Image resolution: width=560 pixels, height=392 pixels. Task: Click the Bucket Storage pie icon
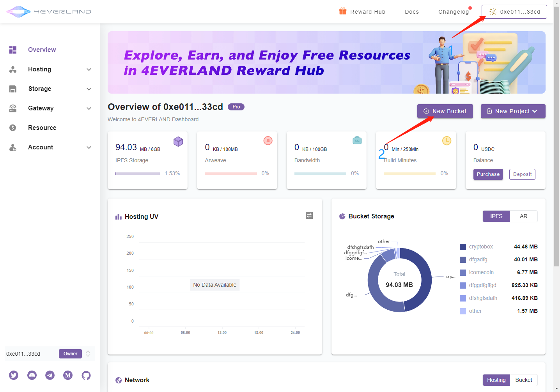tap(342, 216)
